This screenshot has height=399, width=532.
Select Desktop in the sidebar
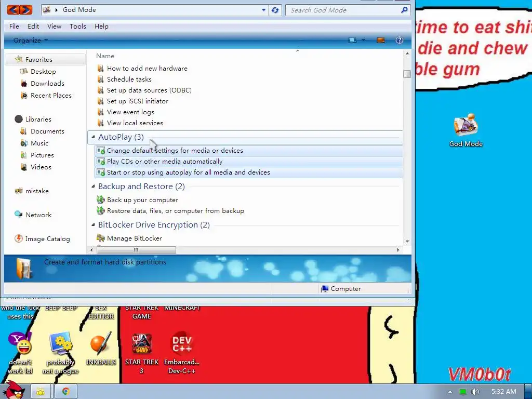(43, 71)
